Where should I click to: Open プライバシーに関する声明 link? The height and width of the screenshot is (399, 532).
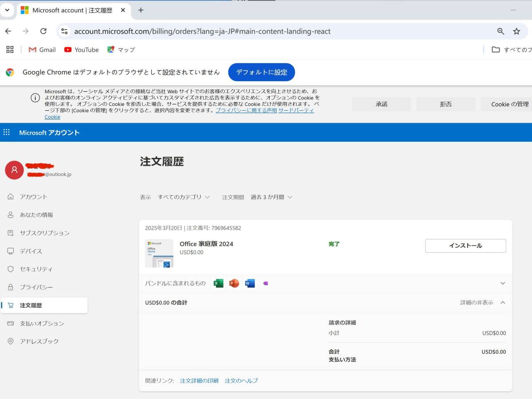246,110
